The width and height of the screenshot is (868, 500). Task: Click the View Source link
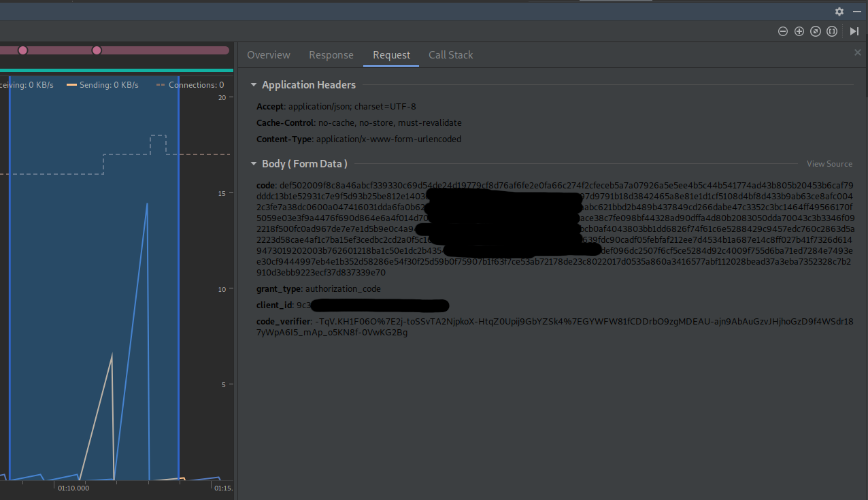[x=829, y=164]
